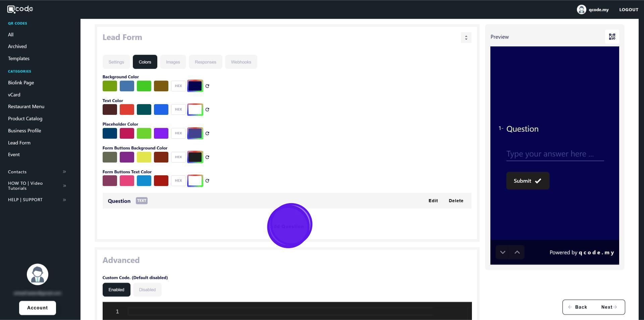Click the QR code icon in Preview

(612, 37)
